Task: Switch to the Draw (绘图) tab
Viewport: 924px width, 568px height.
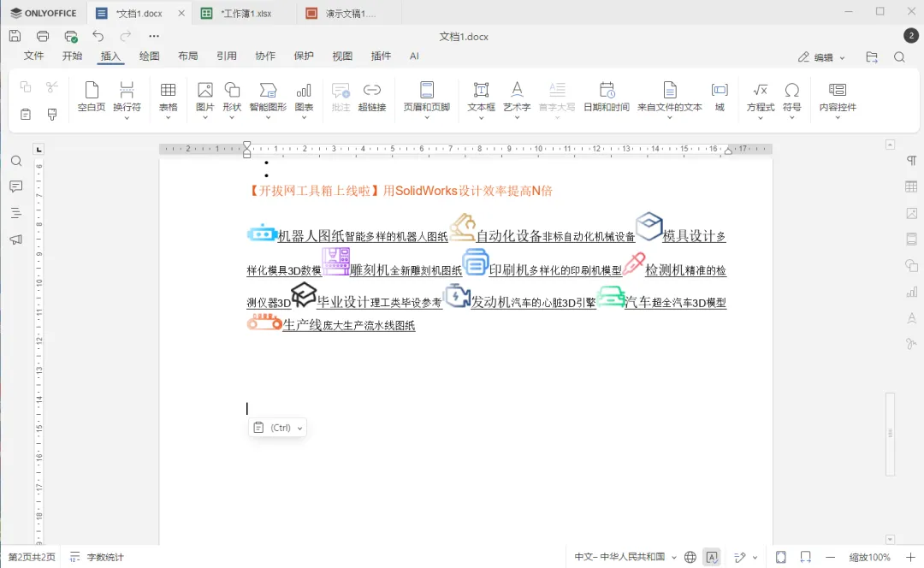Action: click(149, 56)
